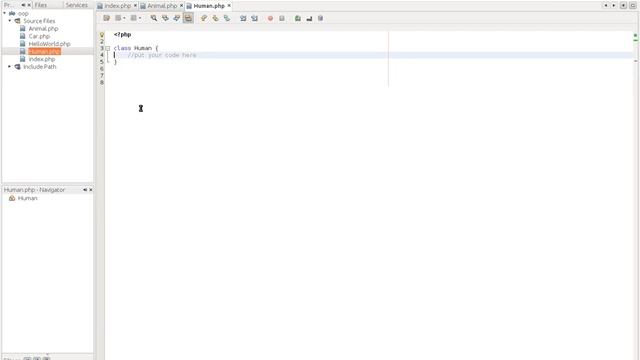640x360 pixels.
Task: Select Animal.php in the project tree
Action: coord(43,29)
